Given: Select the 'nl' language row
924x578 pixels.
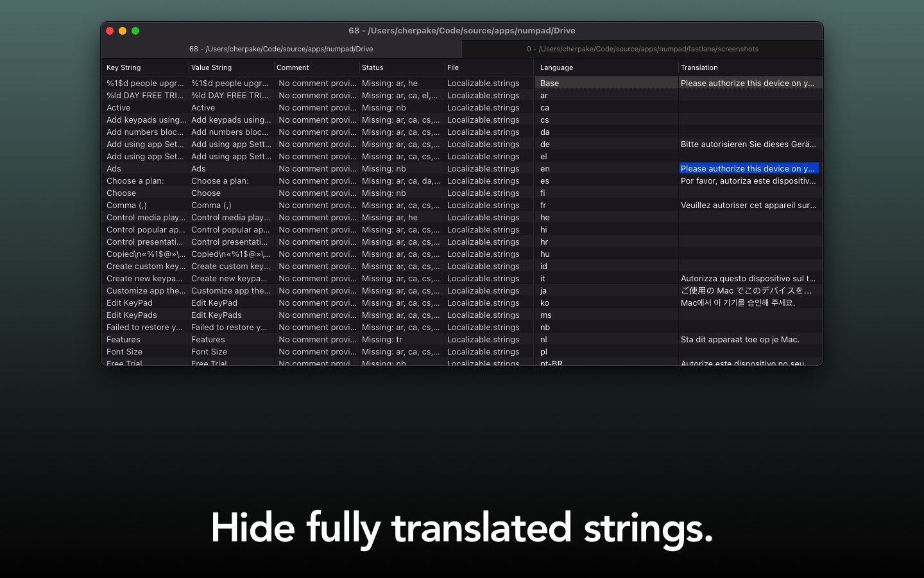Looking at the screenshot, I should coord(679,339).
